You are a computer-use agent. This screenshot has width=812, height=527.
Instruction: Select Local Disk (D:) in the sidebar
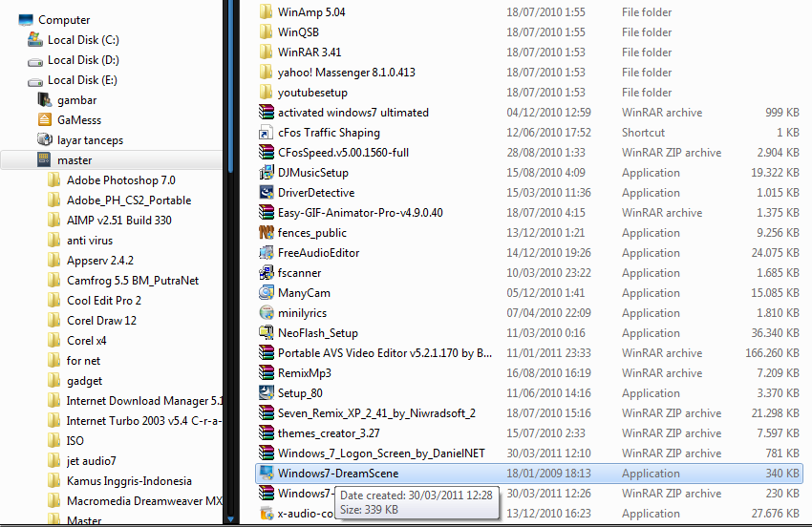pos(83,60)
